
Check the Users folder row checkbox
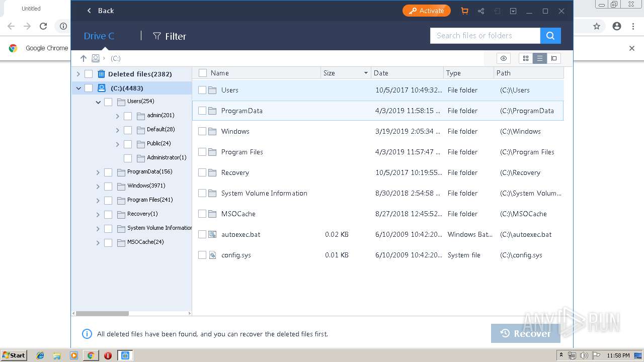pos(202,90)
